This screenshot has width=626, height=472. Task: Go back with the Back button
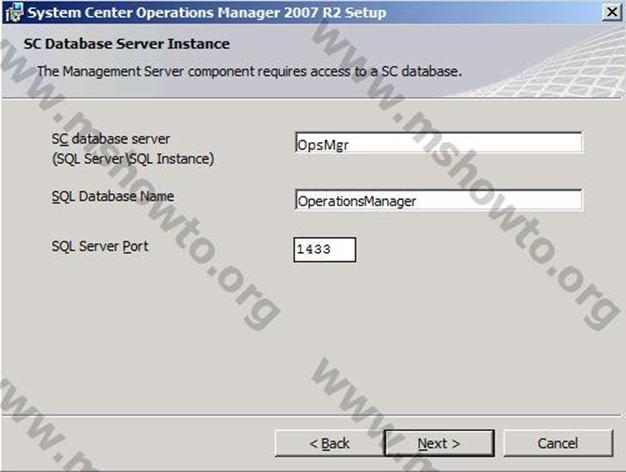click(x=329, y=443)
